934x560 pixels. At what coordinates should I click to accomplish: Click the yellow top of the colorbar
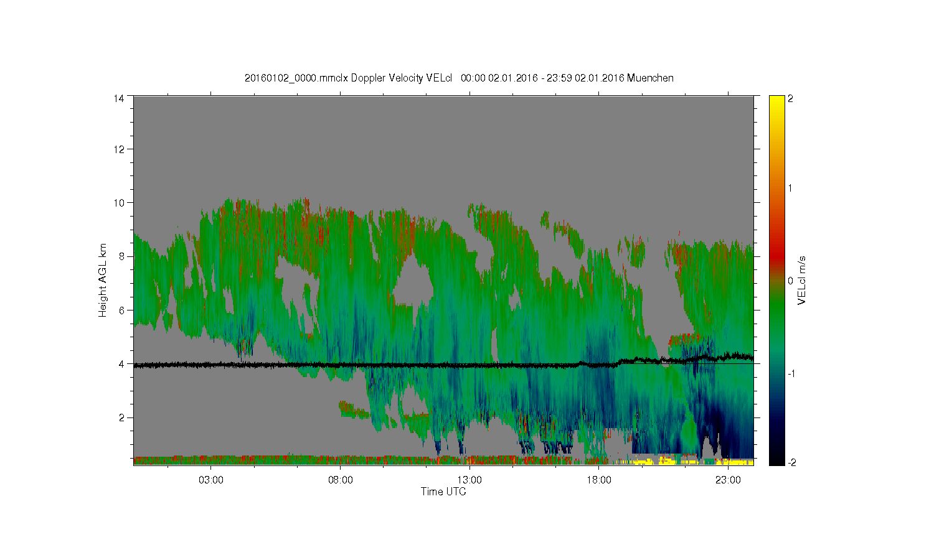[x=776, y=103]
